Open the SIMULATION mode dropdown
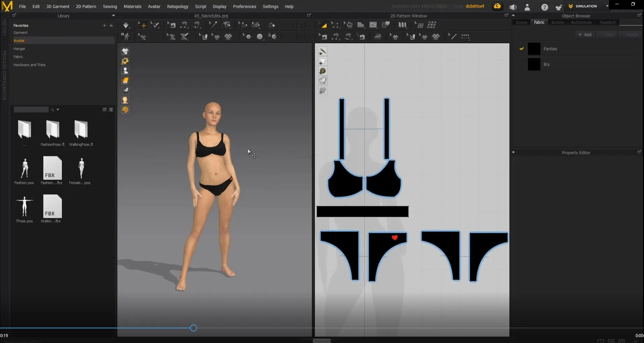The height and width of the screenshot is (343, 644). point(607,6)
